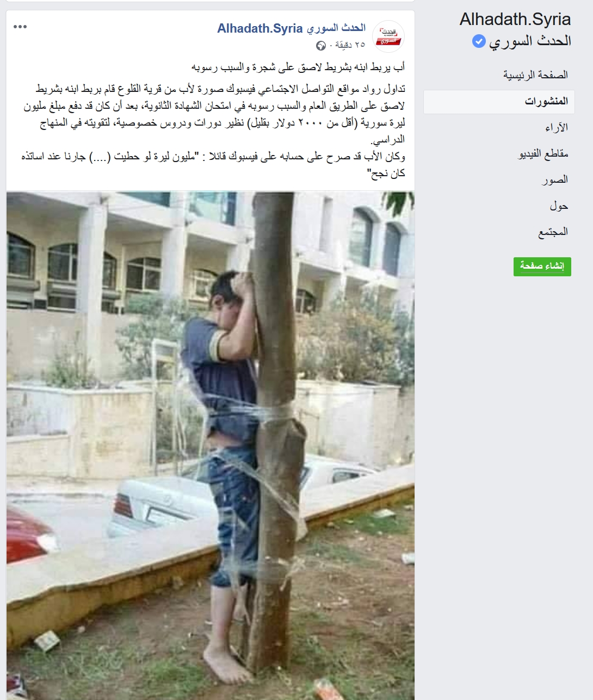Open the المجتمع community section
593x700 pixels.
pos(553,232)
